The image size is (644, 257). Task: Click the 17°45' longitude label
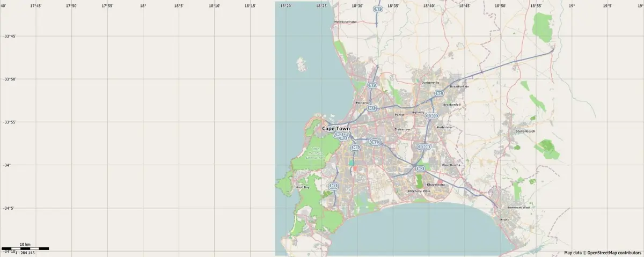point(35,5)
